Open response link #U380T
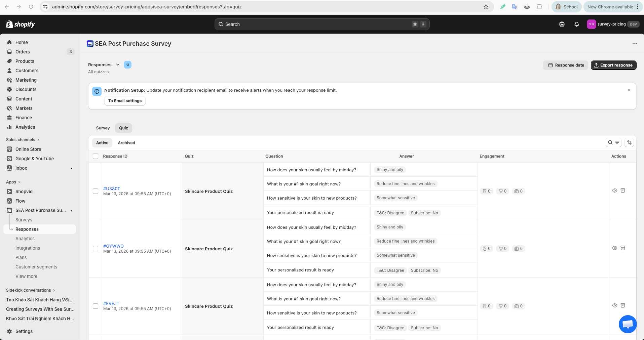Image resolution: width=644 pixels, height=340 pixels. [x=112, y=188]
